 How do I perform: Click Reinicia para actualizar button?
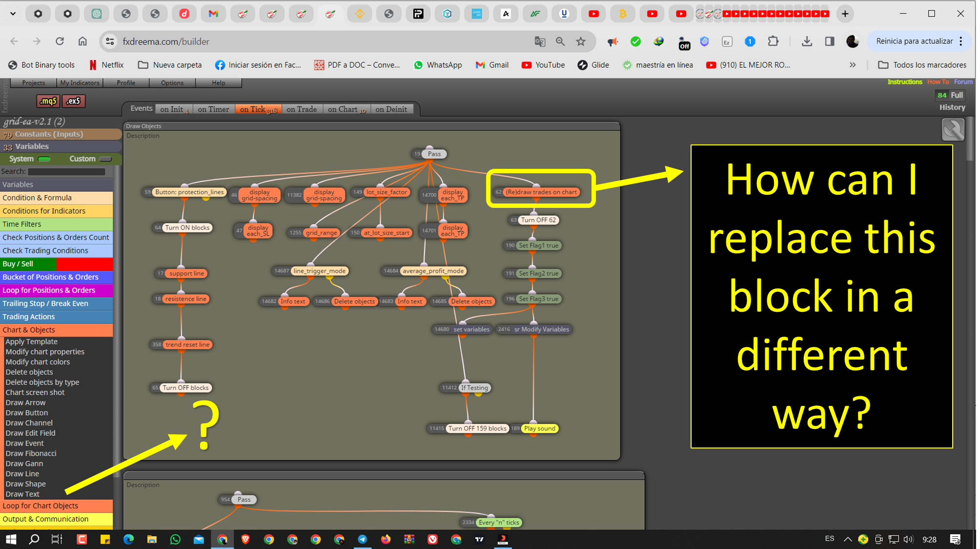pos(914,41)
